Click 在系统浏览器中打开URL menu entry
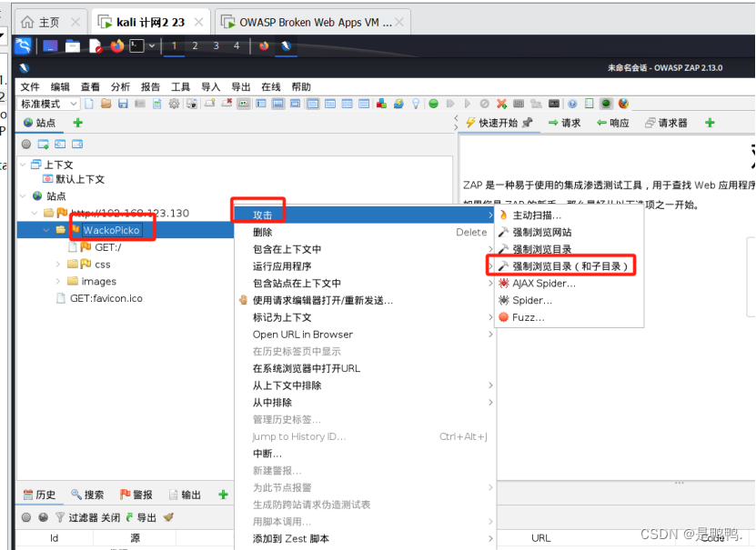Viewport: 756px width, 550px height. tap(365, 368)
